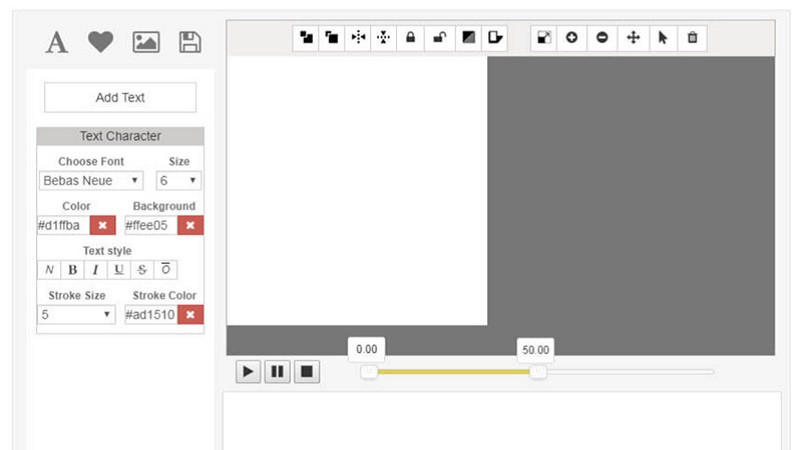Open the save (floppy disk) tab
Viewport: 800px width, 450px height.
pos(190,42)
